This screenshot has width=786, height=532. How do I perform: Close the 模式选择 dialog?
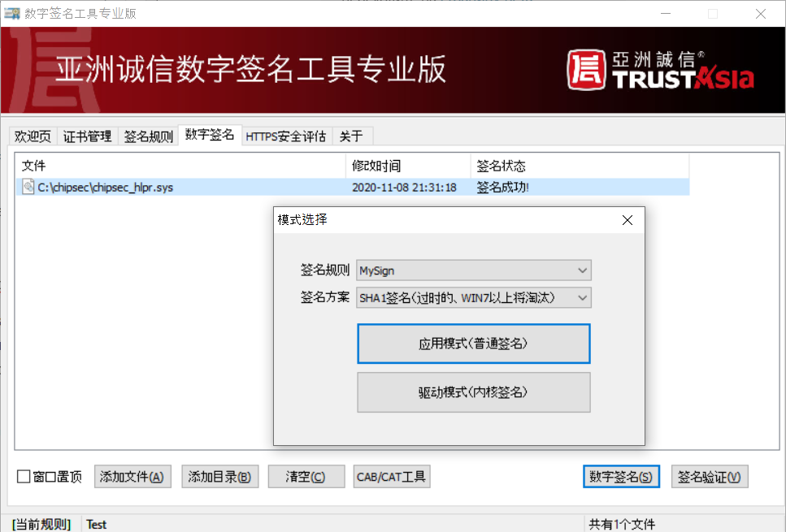(x=627, y=220)
